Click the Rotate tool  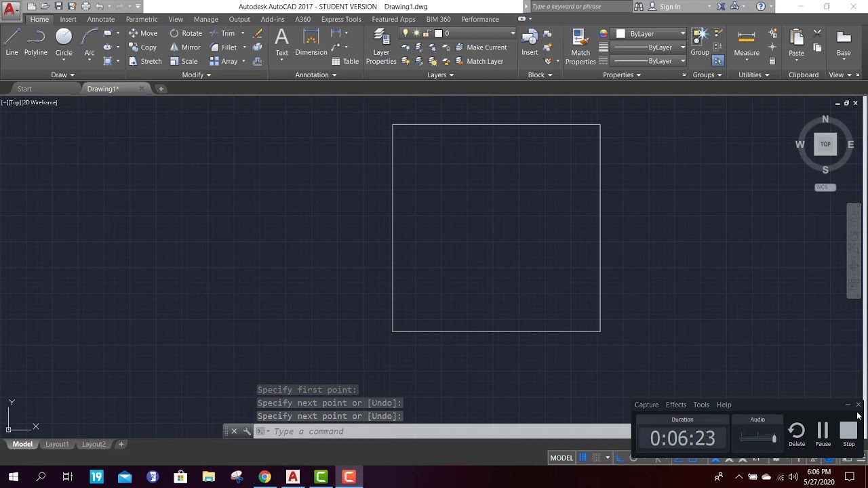[x=186, y=33]
